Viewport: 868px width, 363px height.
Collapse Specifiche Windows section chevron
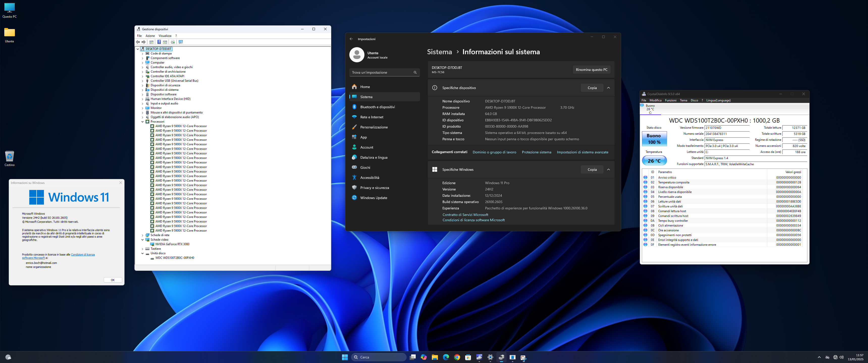click(x=609, y=170)
